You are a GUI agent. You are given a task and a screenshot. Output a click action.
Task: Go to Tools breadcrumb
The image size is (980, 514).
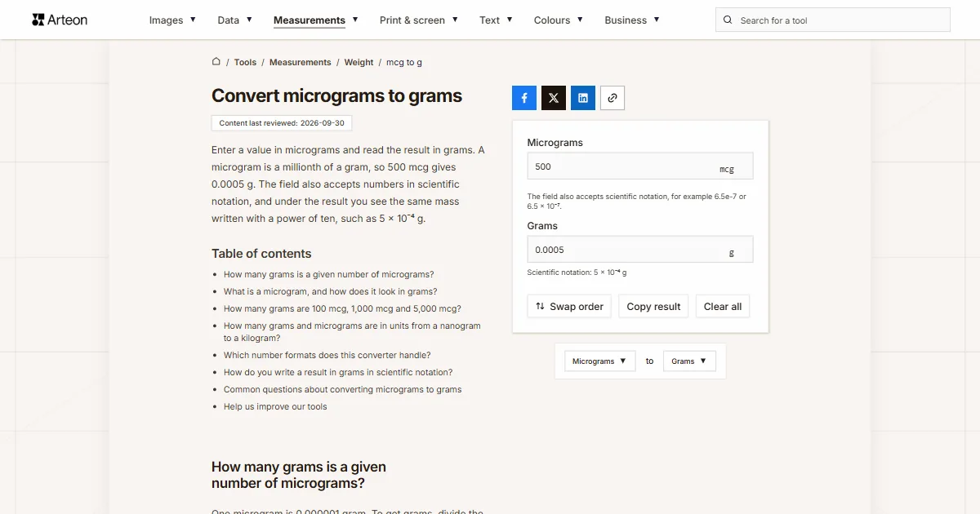tap(245, 62)
